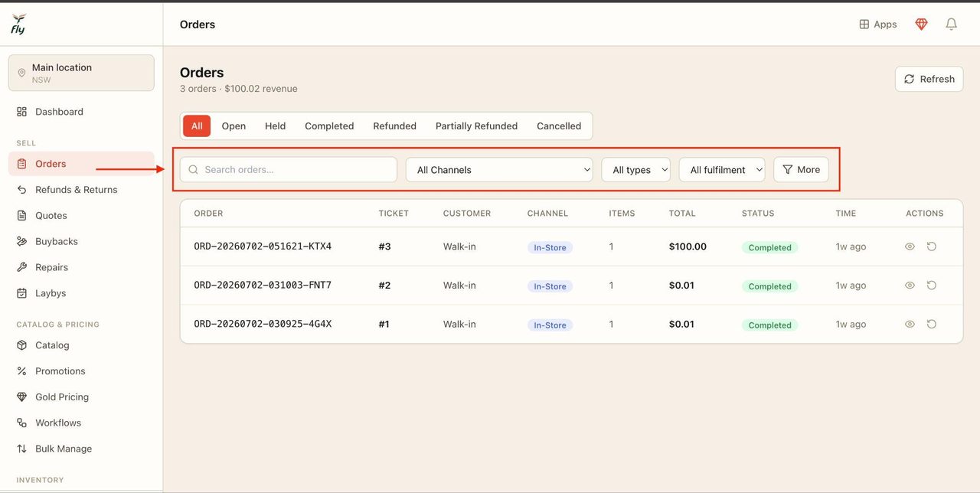This screenshot has height=493, width=980.
Task: Click the Orders clipboard icon in sidebar
Action: pyautogui.click(x=21, y=164)
